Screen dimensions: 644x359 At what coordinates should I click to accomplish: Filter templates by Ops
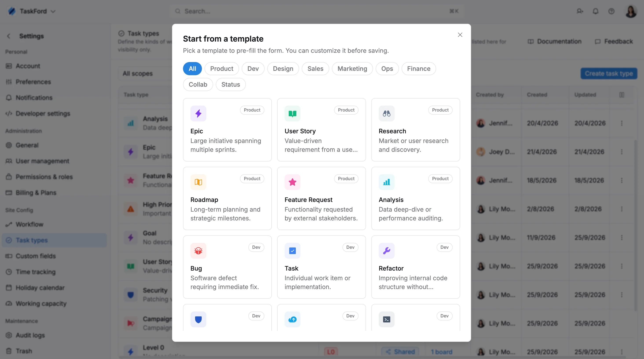pos(387,69)
